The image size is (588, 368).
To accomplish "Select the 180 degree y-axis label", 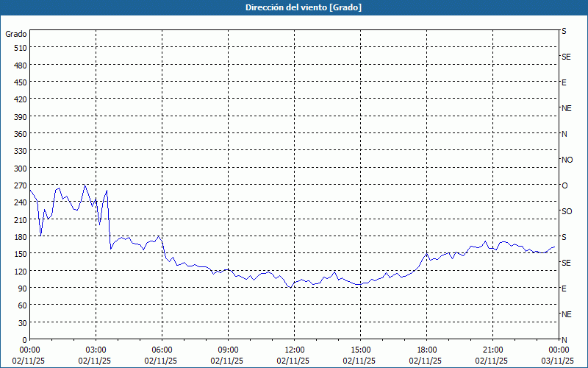I will pyautogui.click(x=19, y=237).
